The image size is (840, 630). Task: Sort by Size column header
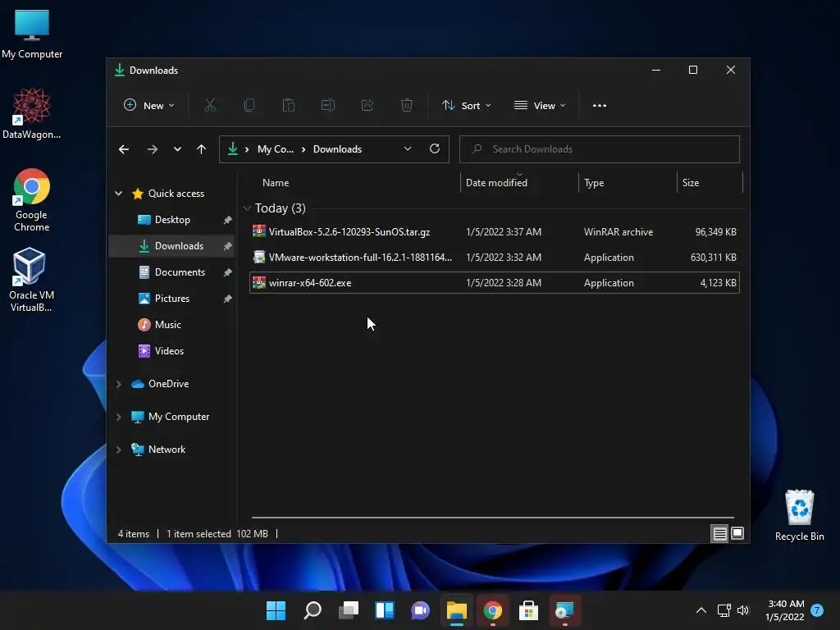pyautogui.click(x=710, y=183)
